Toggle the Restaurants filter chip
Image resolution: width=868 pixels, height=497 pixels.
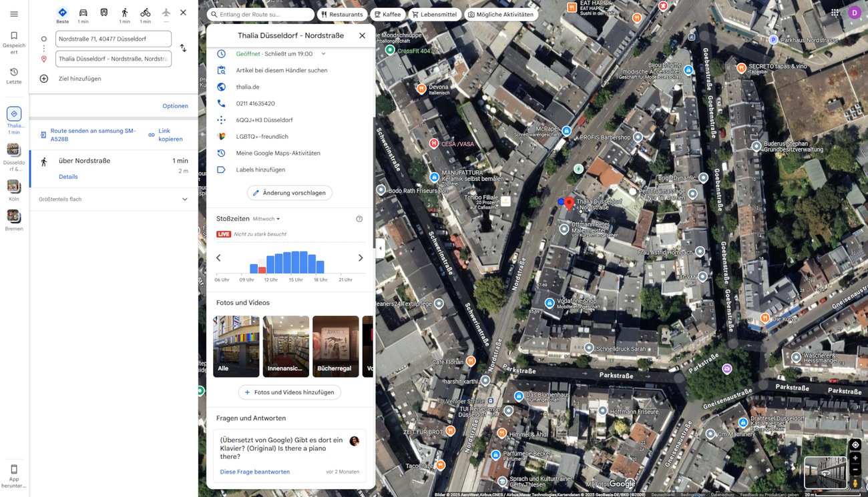(x=341, y=13)
